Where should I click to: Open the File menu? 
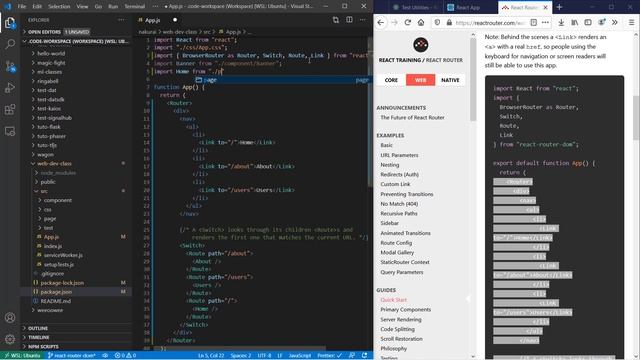pyautogui.click(x=22, y=7)
